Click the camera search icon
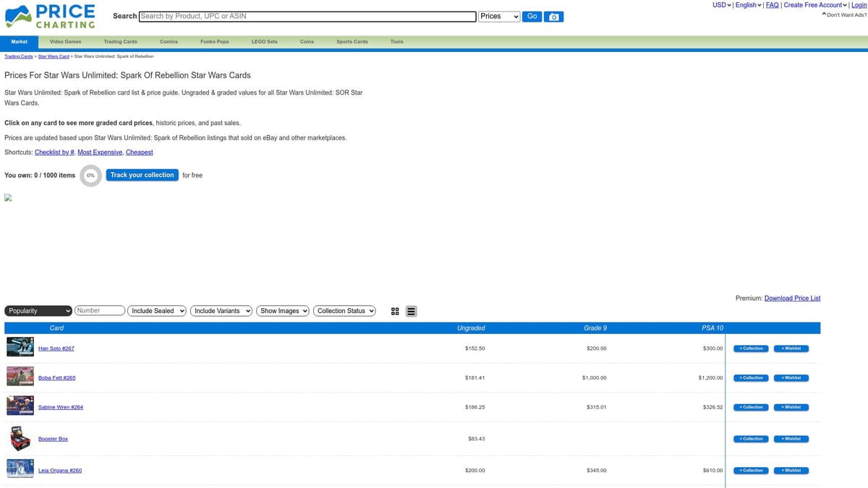 coord(554,17)
